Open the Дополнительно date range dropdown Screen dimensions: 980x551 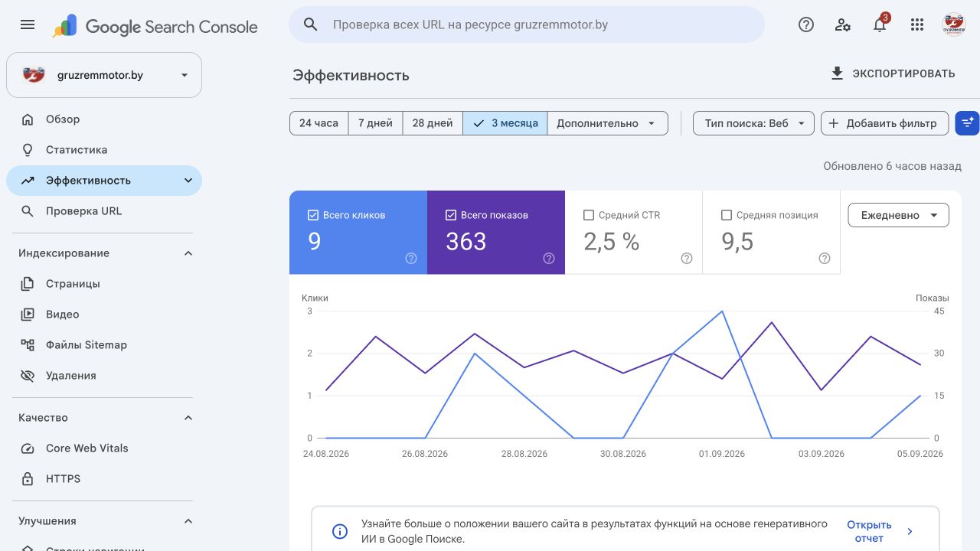(607, 123)
